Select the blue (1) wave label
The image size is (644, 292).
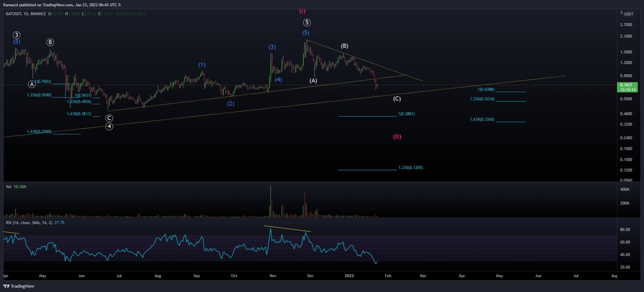click(x=202, y=65)
